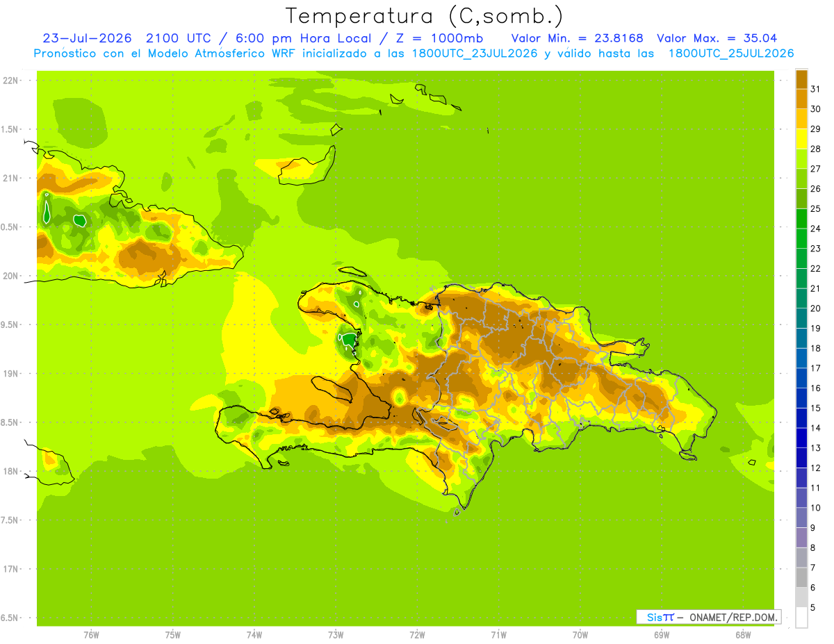The image size is (834, 644).
Task: Pick the orange swatch between 30 and 31
Action: [801, 99]
